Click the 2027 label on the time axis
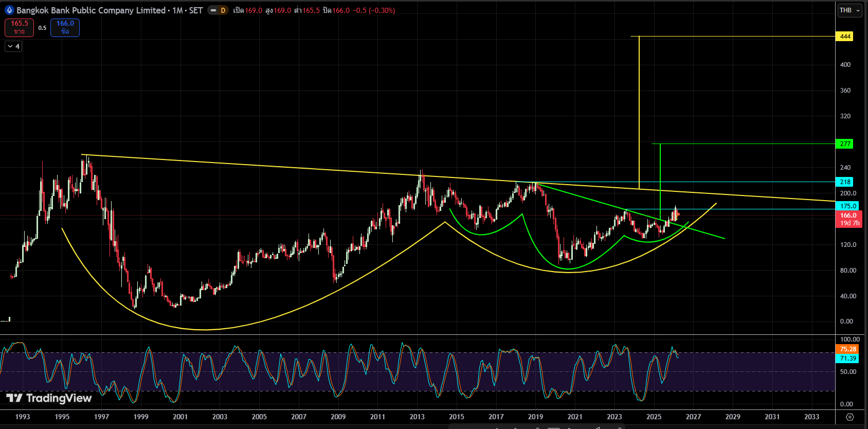 693,417
